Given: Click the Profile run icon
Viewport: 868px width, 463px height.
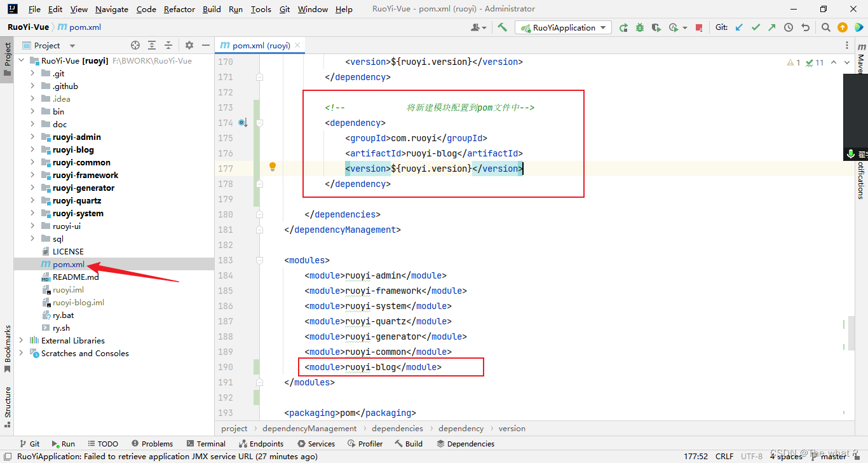Looking at the screenshot, I should [x=674, y=27].
